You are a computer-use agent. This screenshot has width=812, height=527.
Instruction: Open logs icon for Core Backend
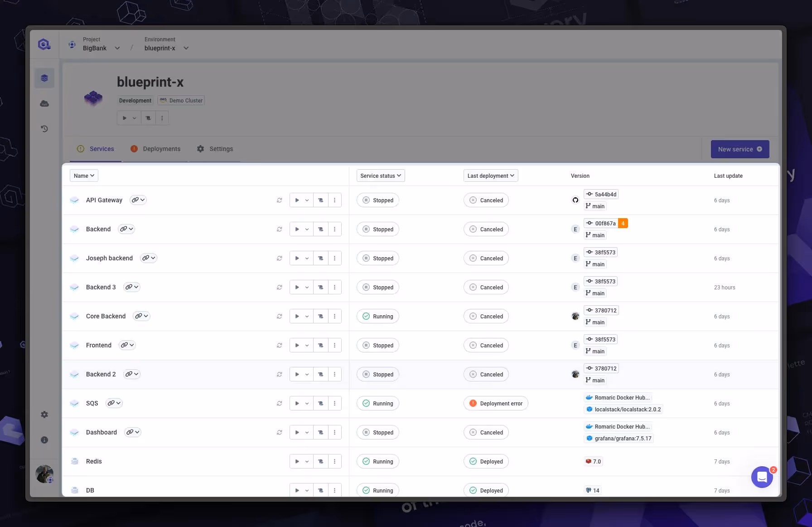pos(320,316)
